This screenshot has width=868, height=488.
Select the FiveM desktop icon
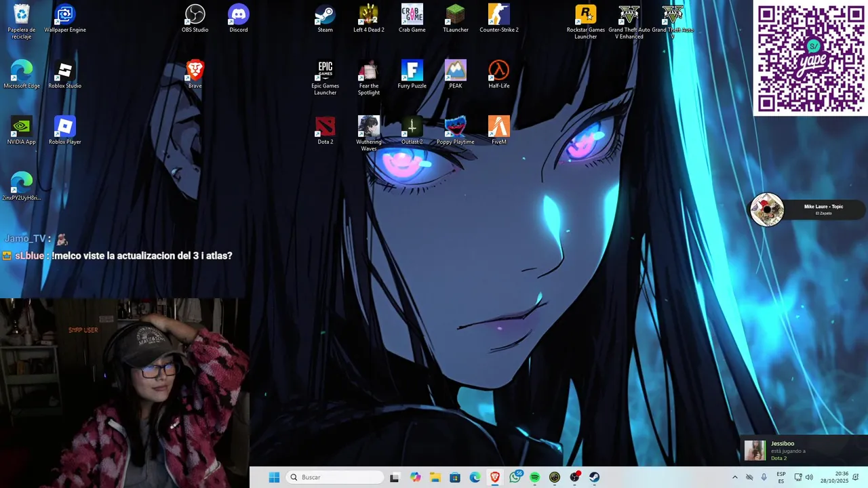[x=499, y=131]
